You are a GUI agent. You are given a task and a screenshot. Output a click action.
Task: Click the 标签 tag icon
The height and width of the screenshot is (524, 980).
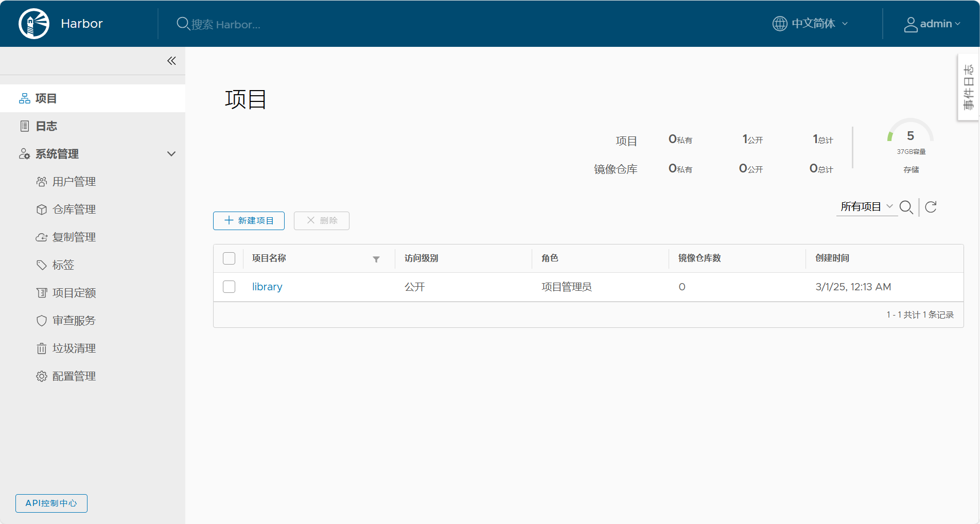(x=42, y=265)
